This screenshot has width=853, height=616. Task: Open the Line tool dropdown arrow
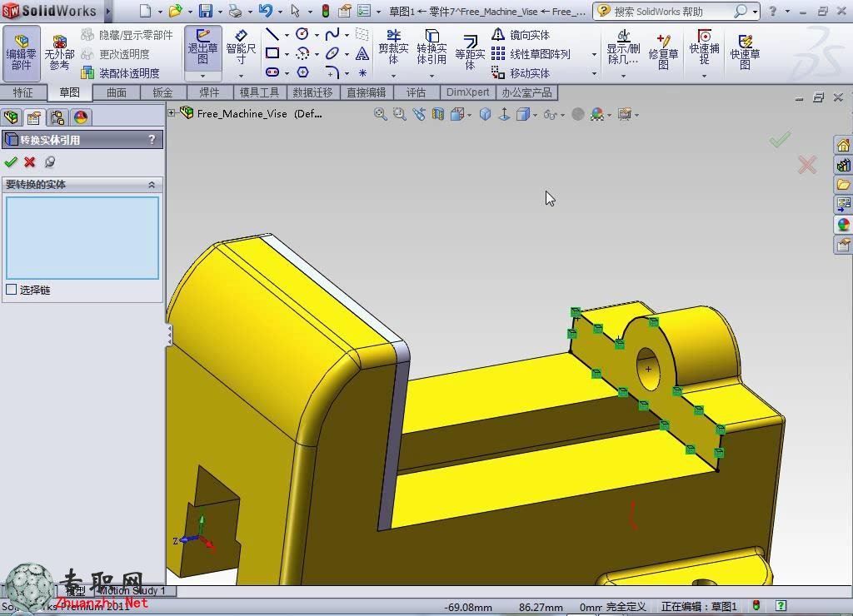click(x=287, y=35)
